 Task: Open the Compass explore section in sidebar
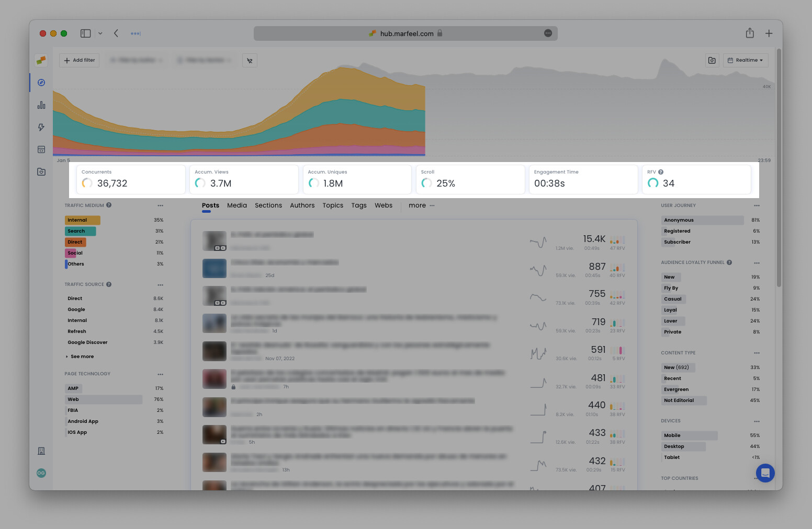click(x=41, y=83)
